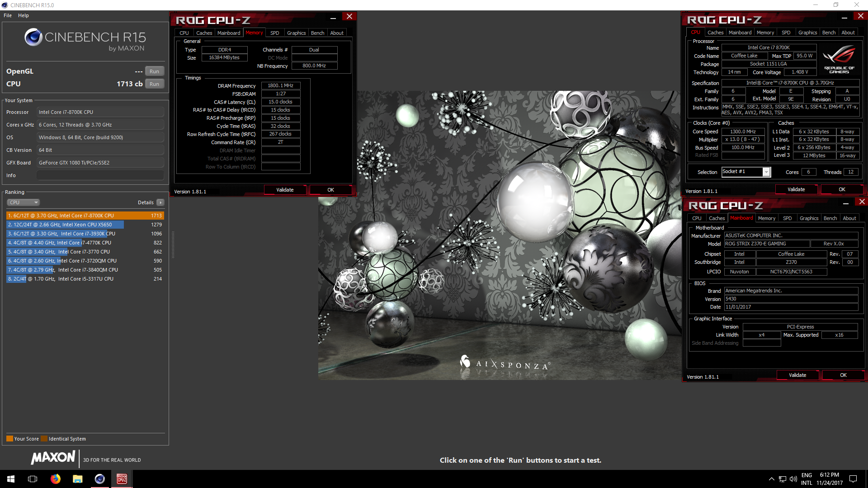Open the Cinebench Help menu
868x488 pixels.
pyautogui.click(x=24, y=15)
